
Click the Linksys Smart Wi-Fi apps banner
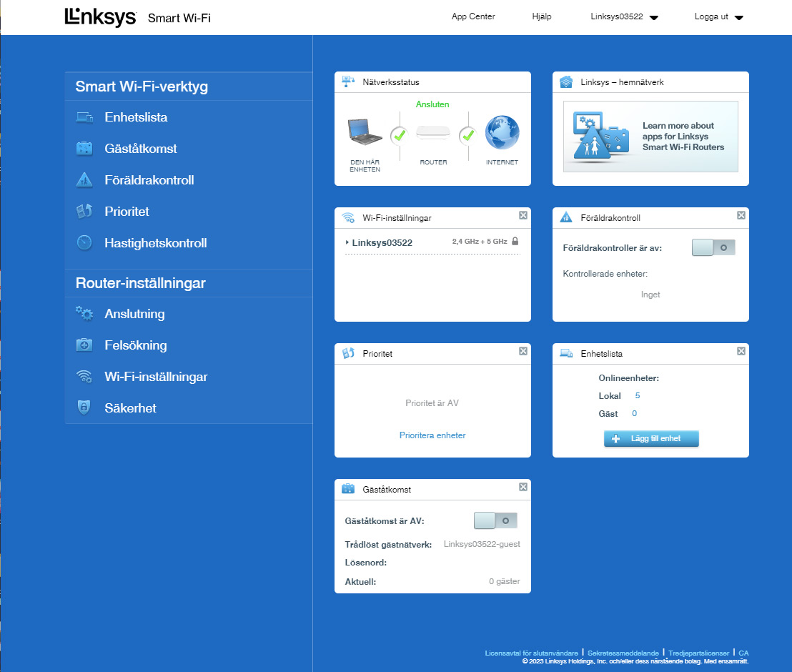pyautogui.click(x=650, y=136)
